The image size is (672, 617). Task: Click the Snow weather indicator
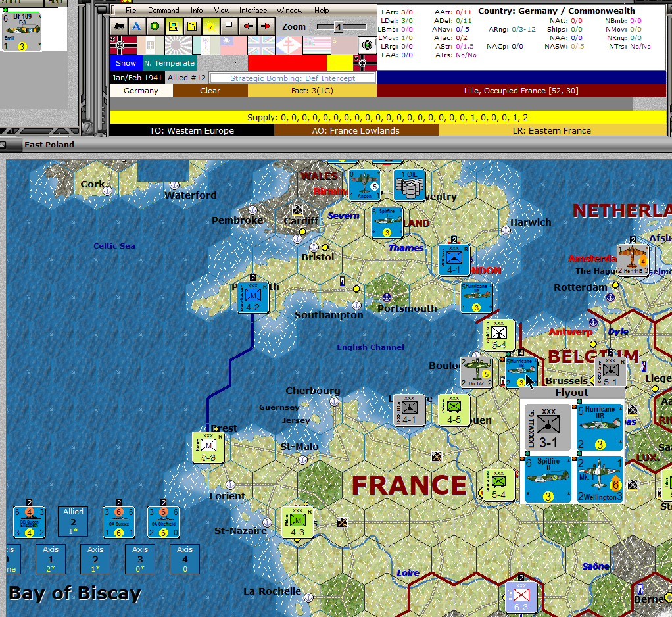click(x=126, y=63)
